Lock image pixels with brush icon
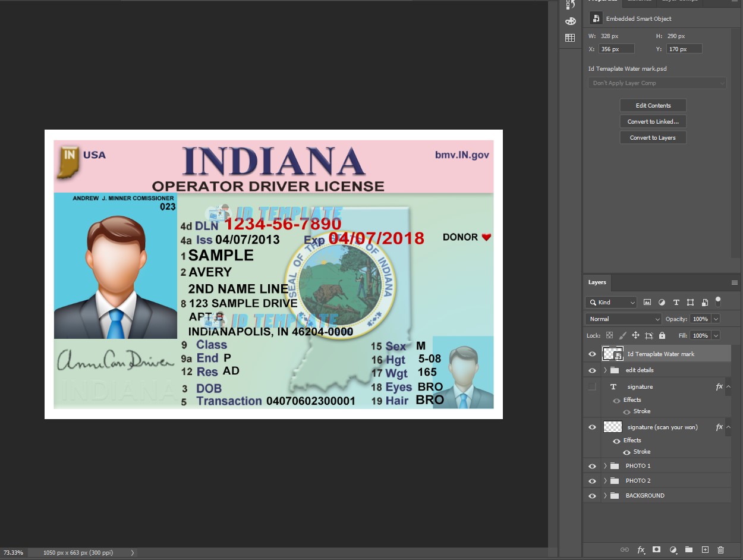Viewport: 743px width, 560px height. (622, 335)
